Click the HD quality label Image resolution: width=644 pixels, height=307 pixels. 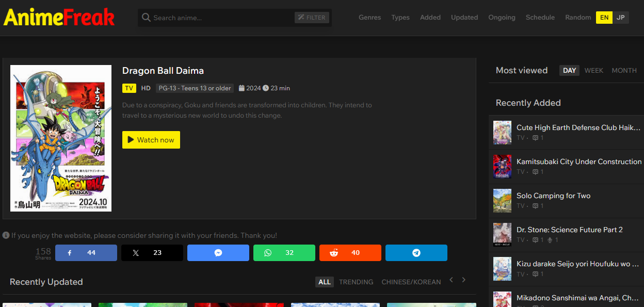tap(146, 88)
